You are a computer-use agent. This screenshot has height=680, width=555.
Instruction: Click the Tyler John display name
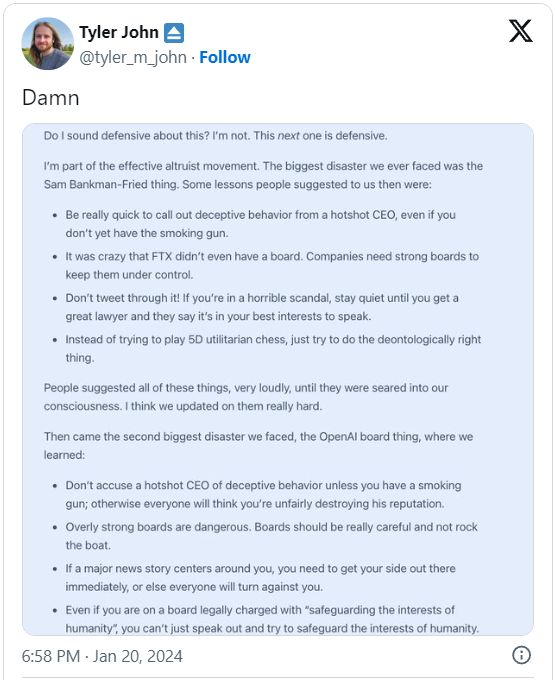point(119,33)
